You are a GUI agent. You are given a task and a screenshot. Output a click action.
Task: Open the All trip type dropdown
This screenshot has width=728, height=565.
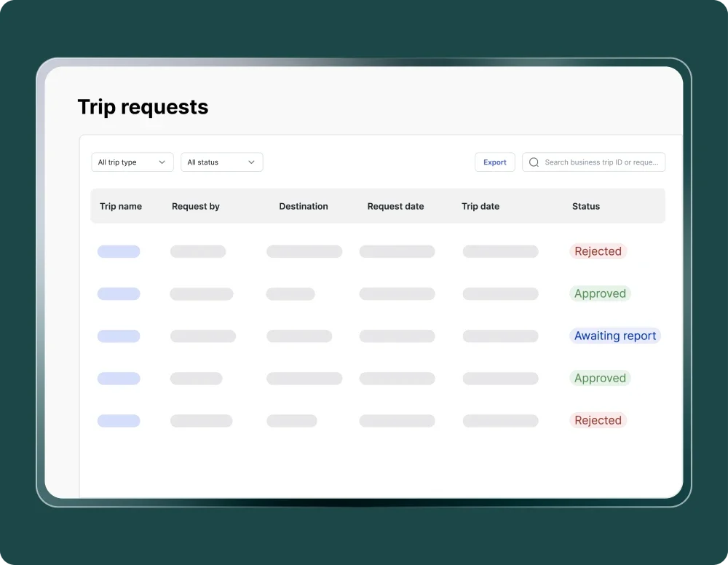131,162
